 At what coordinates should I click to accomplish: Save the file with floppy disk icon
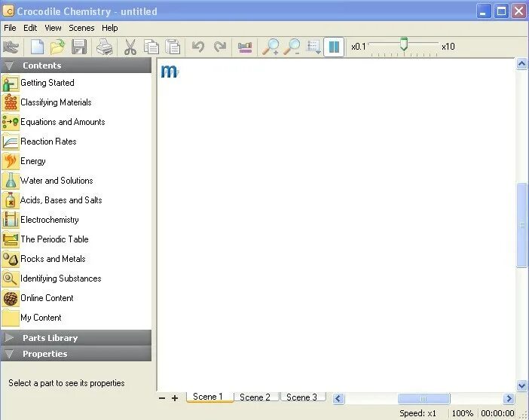pos(79,47)
